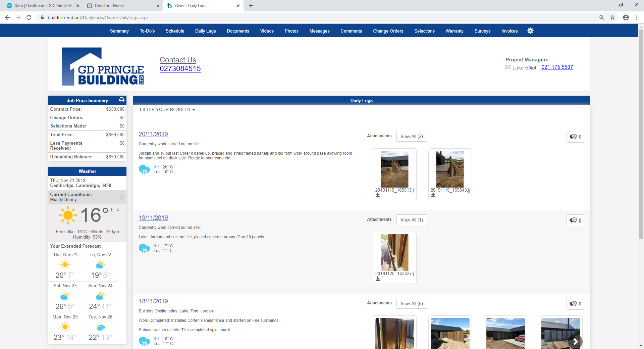The height and width of the screenshot is (349, 644).
Task: Select the Contract Price $659,000 value
Action: 115,109
